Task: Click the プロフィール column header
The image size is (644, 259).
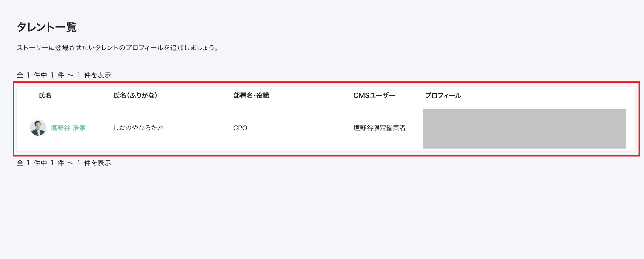Action: pos(443,95)
